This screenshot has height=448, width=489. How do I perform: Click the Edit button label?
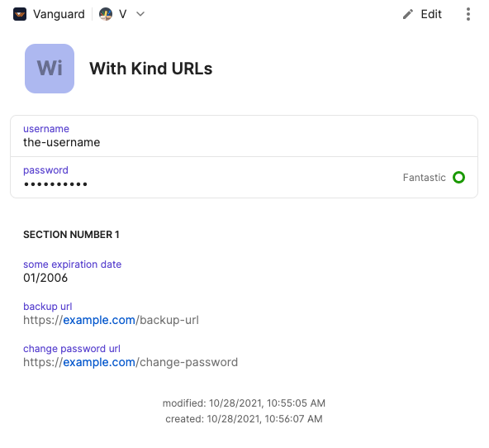point(431,14)
